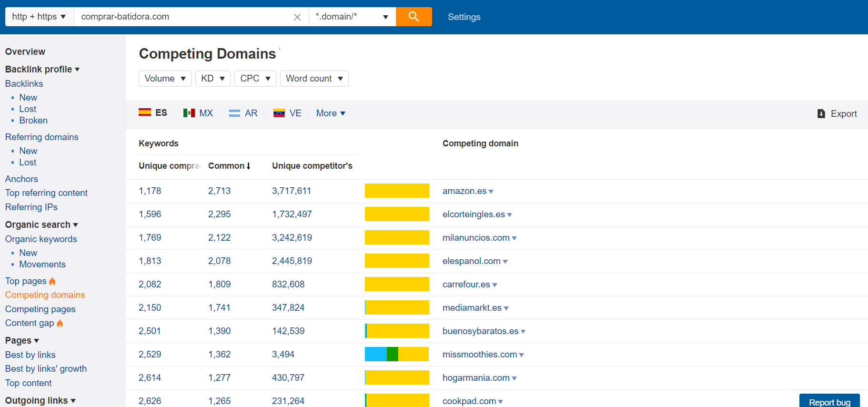Click the Common column sort arrow
Image resolution: width=868 pixels, height=407 pixels.
[249, 166]
